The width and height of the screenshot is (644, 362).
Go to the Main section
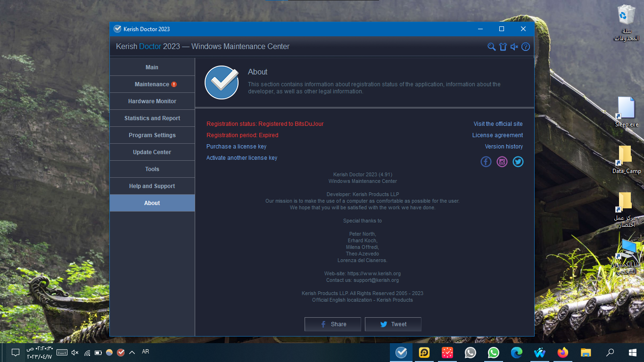point(152,67)
